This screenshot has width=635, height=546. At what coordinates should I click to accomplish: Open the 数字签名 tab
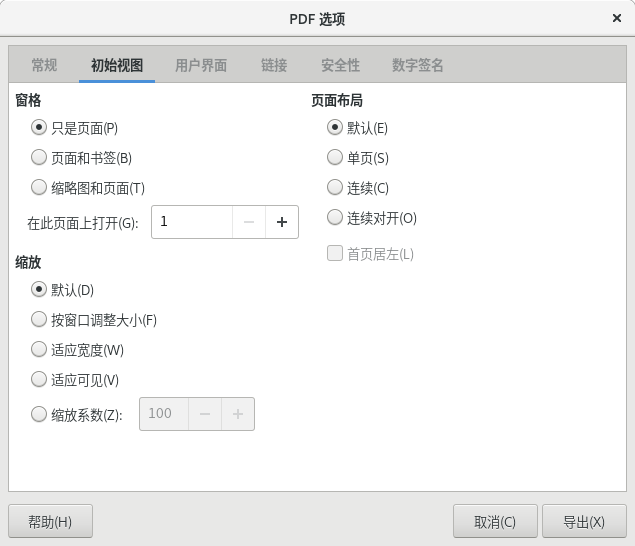[x=418, y=65]
